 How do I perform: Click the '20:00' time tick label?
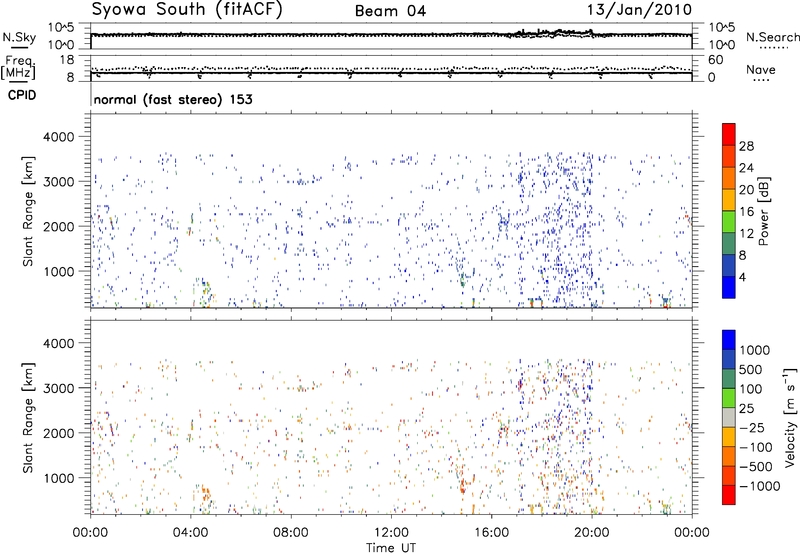[x=592, y=533]
